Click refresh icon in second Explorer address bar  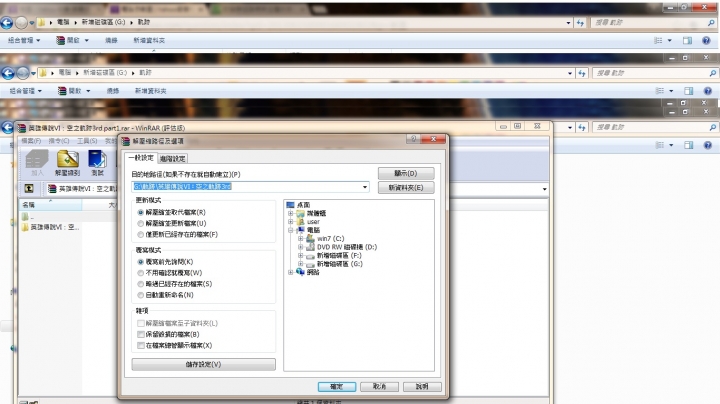582,73
